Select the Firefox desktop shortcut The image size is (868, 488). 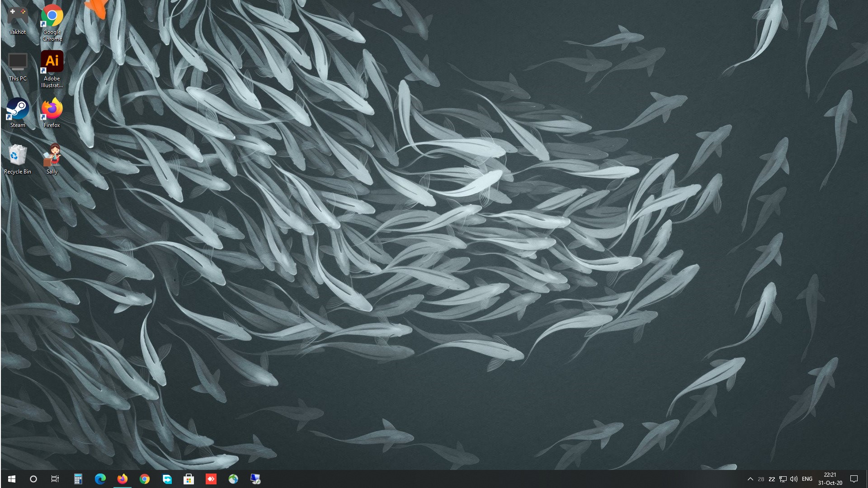click(52, 113)
